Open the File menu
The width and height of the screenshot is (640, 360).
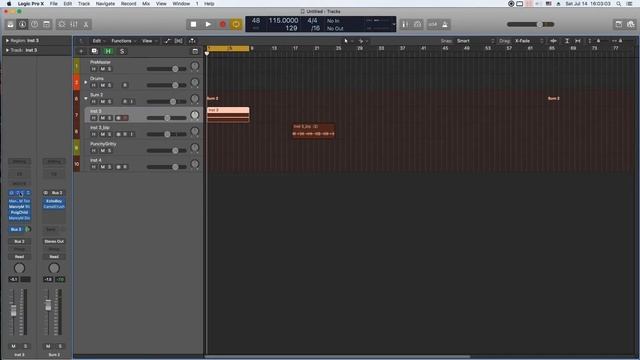pos(53,4)
